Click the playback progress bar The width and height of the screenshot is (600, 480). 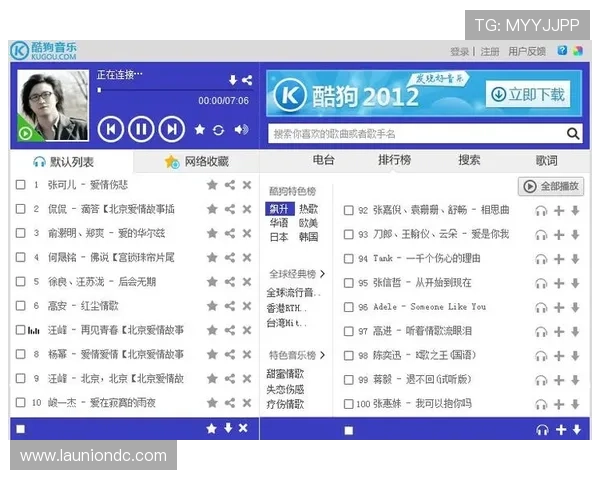click(173, 90)
